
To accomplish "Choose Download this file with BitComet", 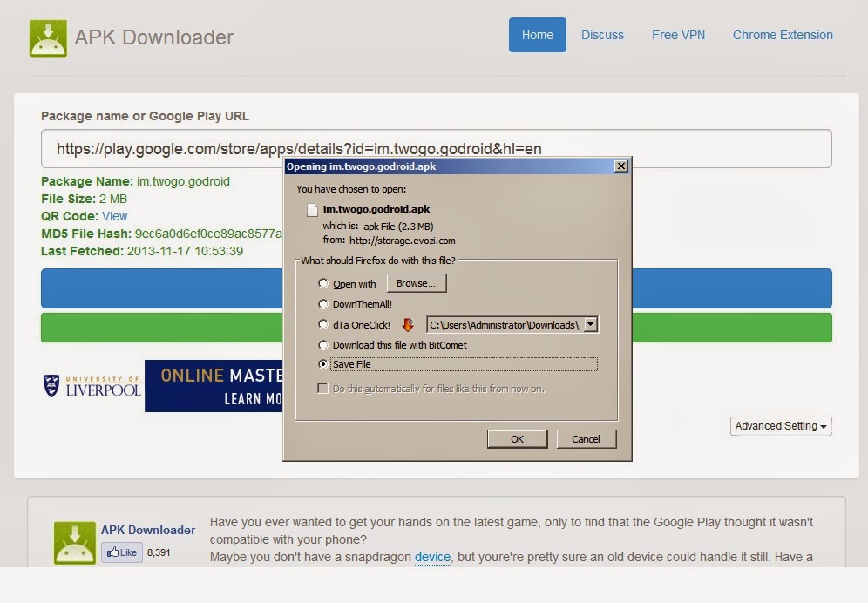I will pyautogui.click(x=323, y=345).
